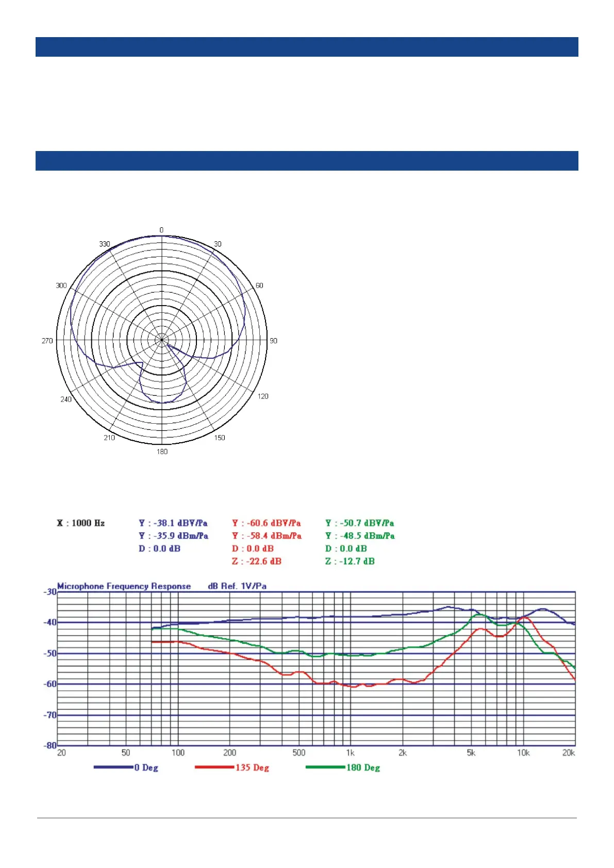Click the 330 degree label on polar plot

(105, 244)
